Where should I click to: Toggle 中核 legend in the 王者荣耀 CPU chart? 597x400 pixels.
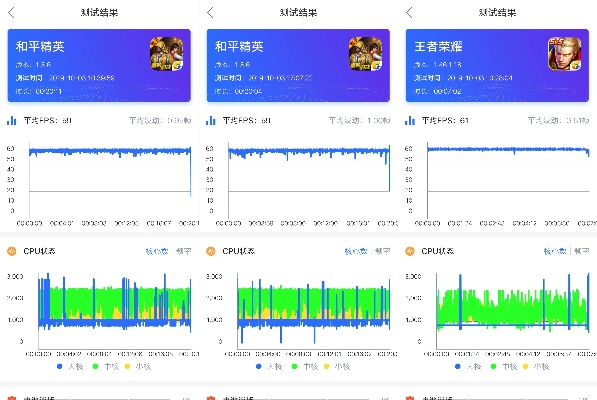pos(503,367)
